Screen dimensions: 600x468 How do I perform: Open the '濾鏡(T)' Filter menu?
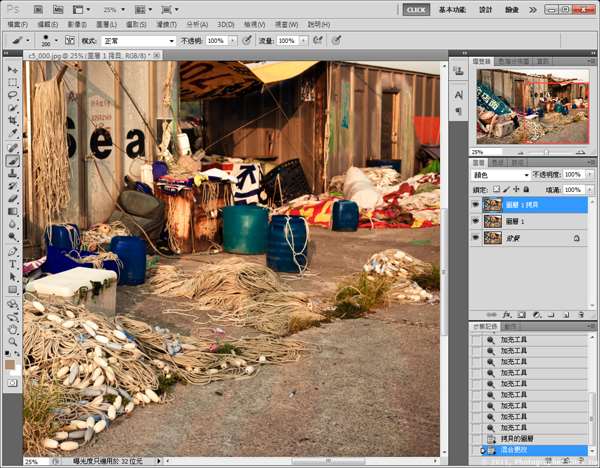(166, 24)
